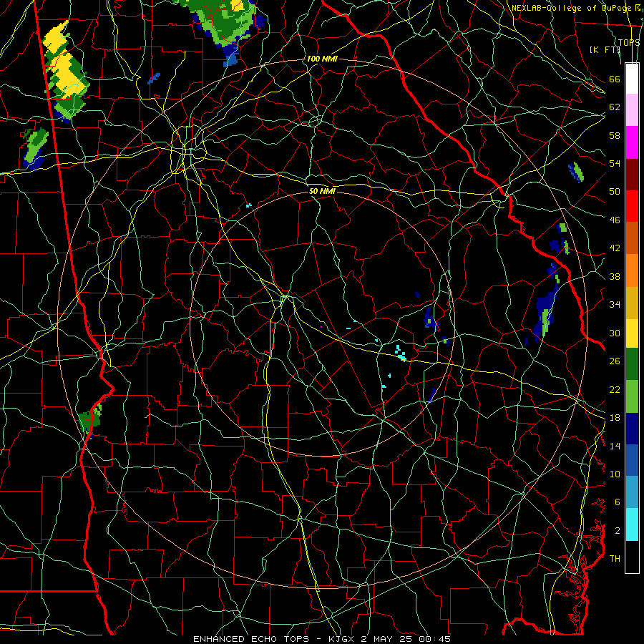
Task: Click the dark green legend swatch
Action: point(632,364)
